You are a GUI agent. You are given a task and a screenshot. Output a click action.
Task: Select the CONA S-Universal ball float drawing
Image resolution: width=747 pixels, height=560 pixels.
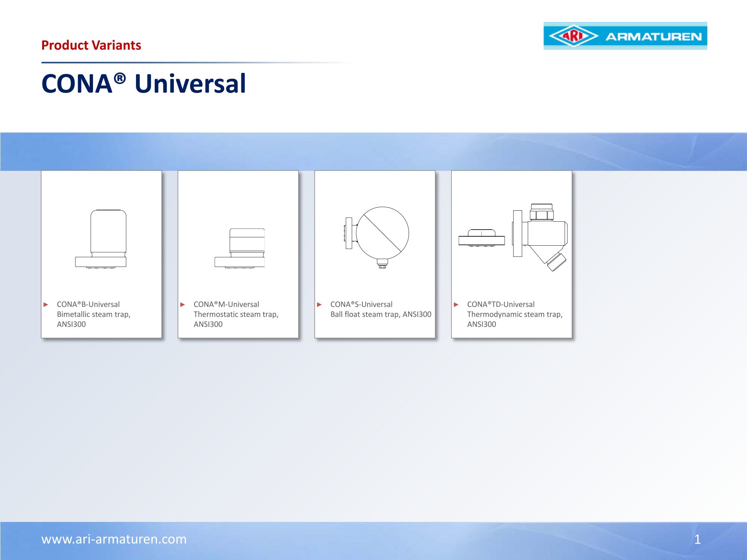(377, 237)
